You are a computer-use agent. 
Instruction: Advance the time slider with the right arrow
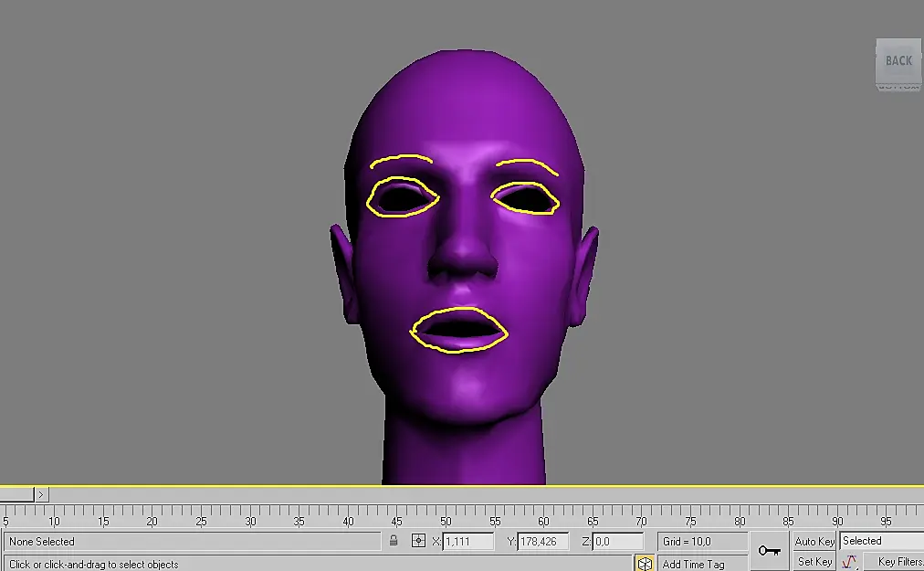tap(41, 494)
